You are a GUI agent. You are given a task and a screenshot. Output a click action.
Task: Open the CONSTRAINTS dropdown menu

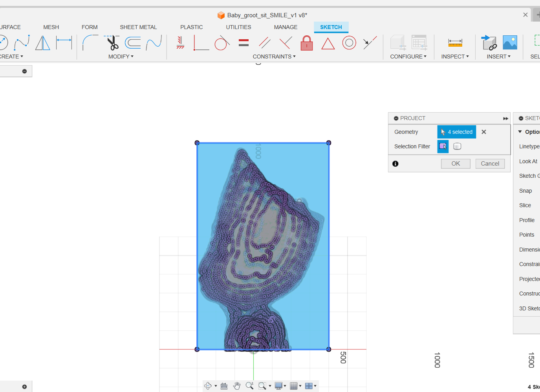point(274,57)
